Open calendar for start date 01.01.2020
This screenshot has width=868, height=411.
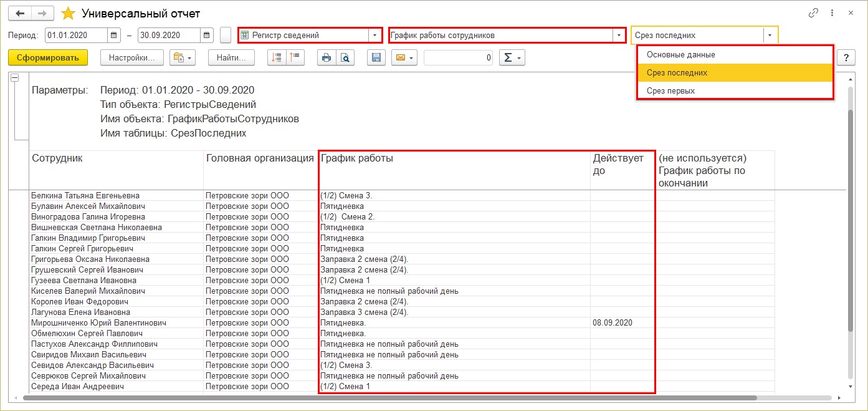[x=114, y=35]
